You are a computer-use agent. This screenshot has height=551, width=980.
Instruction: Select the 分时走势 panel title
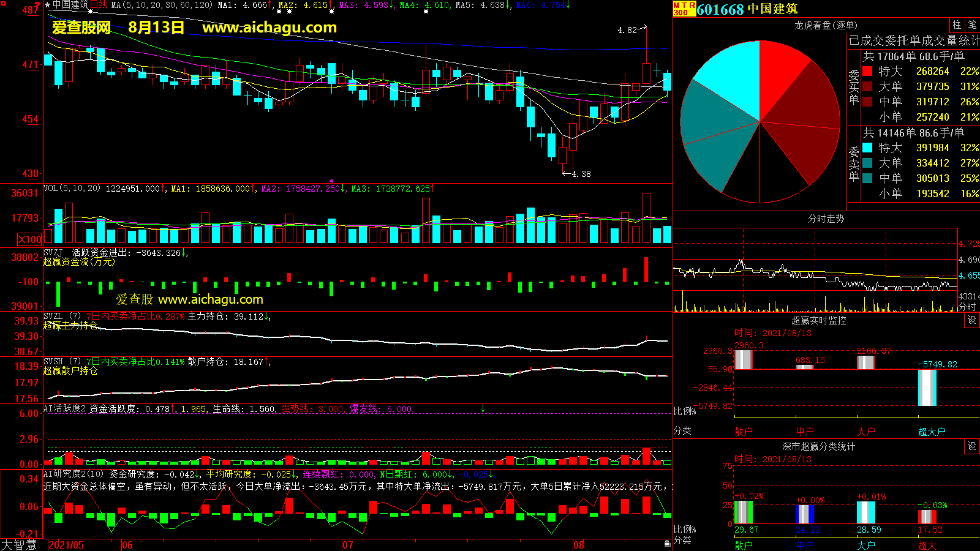826,219
